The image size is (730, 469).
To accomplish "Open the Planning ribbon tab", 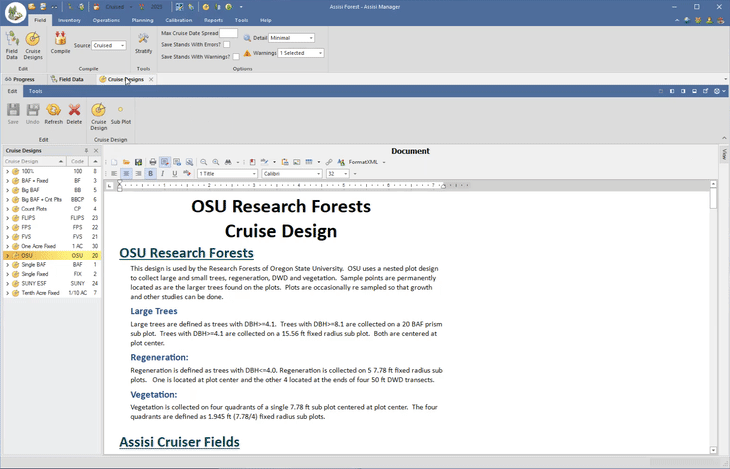I will coord(142,20).
